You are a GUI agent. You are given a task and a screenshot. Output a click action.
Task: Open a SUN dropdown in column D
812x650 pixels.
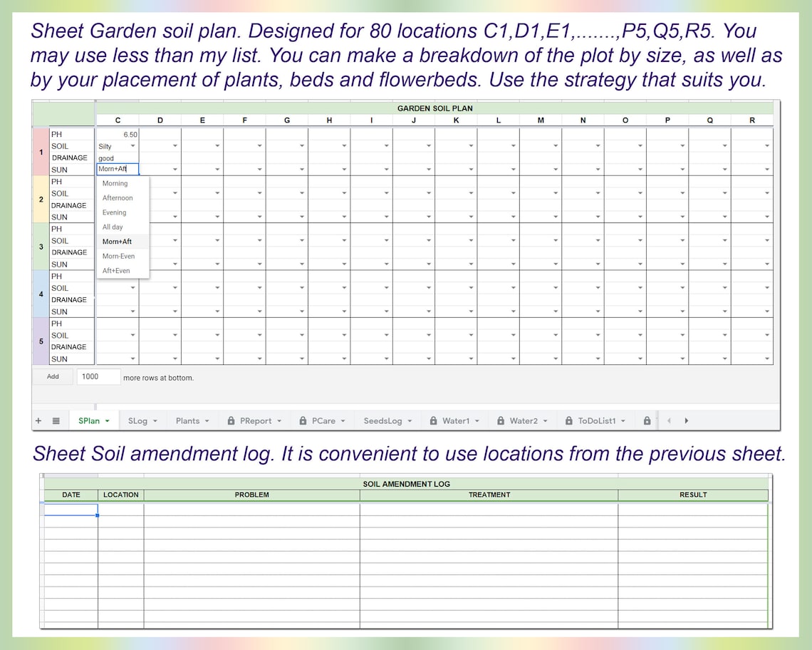click(x=175, y=169)
